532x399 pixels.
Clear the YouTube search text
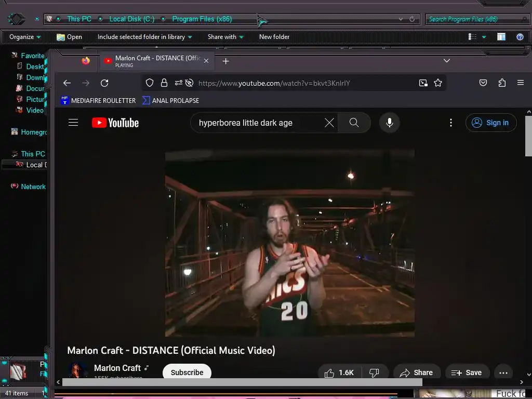click(x=329, y=123)
